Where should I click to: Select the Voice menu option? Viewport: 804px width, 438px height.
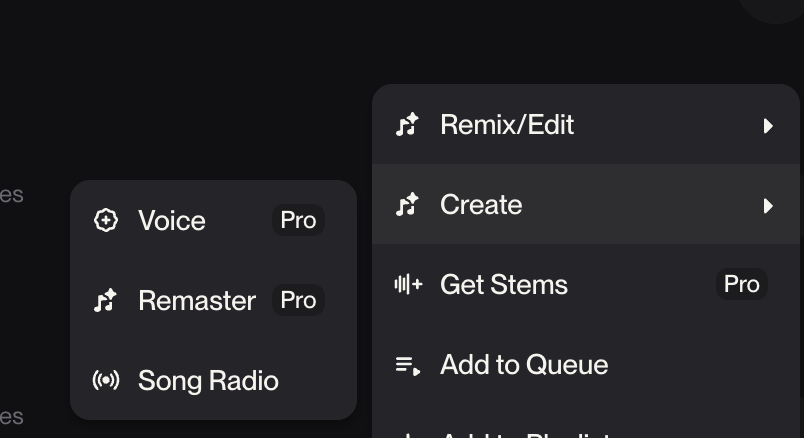[172, 221]
